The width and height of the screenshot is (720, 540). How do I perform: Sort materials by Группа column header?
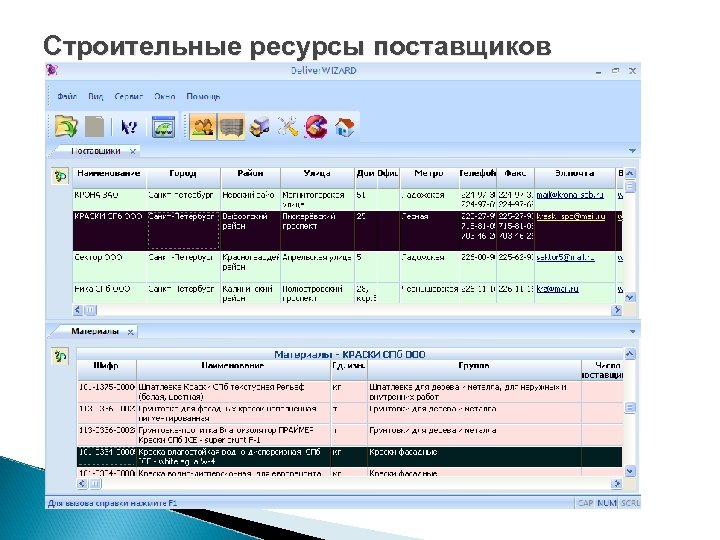474,370
